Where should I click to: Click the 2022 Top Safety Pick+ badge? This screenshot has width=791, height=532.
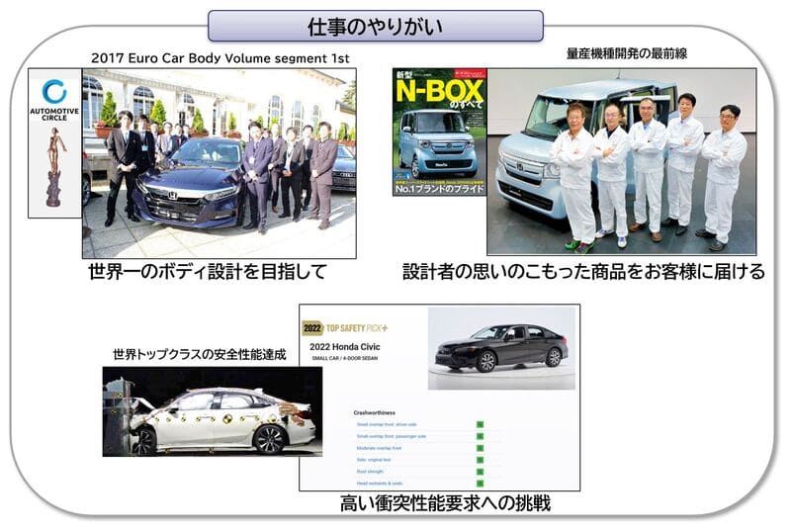pos(345,328)
